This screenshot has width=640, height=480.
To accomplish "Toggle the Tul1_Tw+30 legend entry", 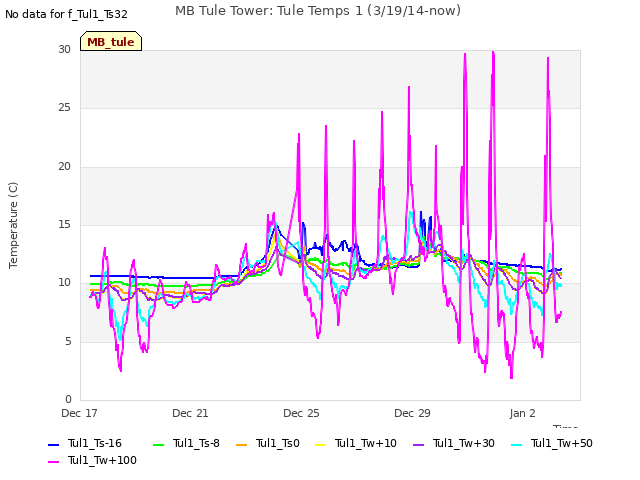I will [x=454, y=443].
